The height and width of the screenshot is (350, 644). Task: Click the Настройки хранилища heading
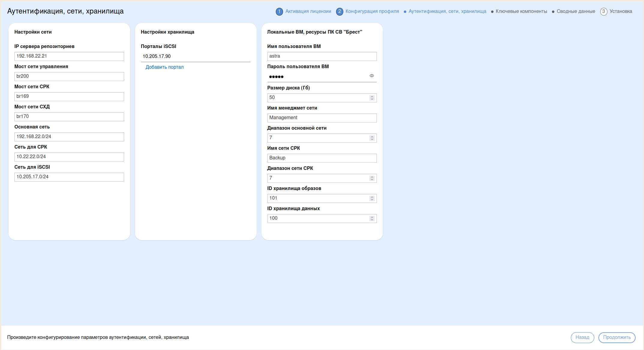[x=168, y=32]
